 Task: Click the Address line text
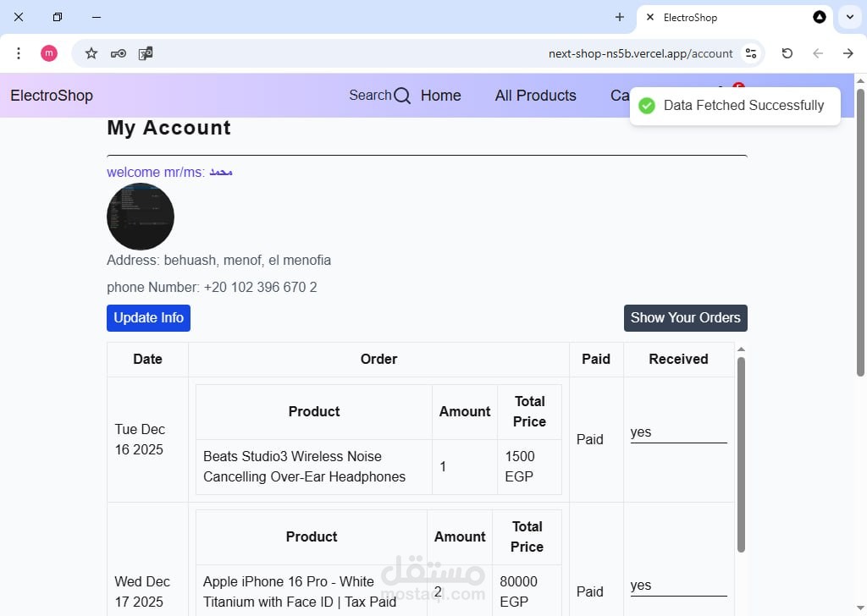(219, 261)
